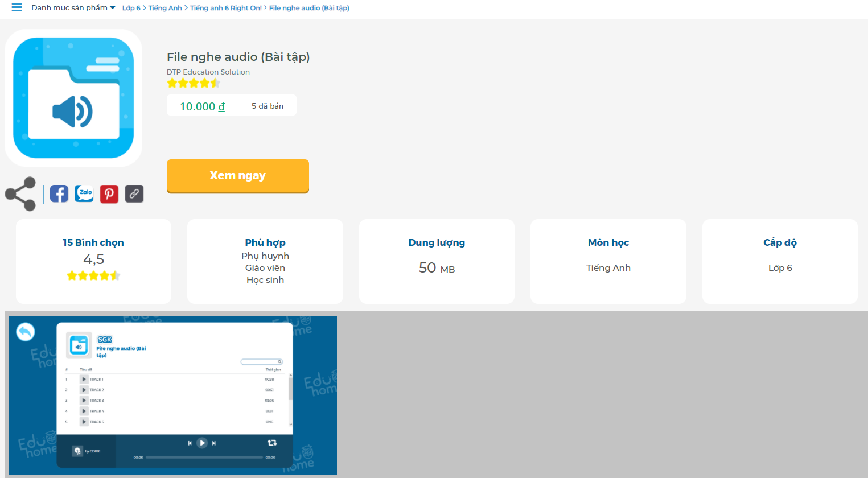Share via the Zalo icon

tap(84, 194)
